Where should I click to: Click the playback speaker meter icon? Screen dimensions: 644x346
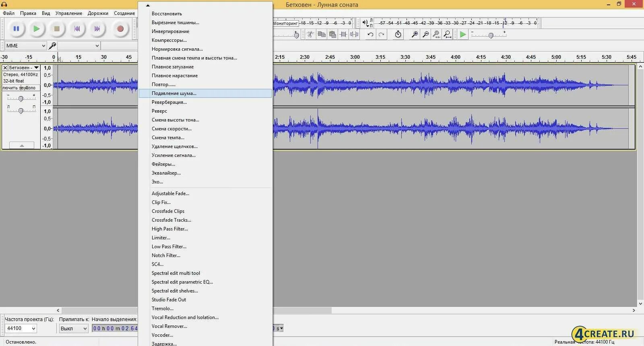(365, 23)
